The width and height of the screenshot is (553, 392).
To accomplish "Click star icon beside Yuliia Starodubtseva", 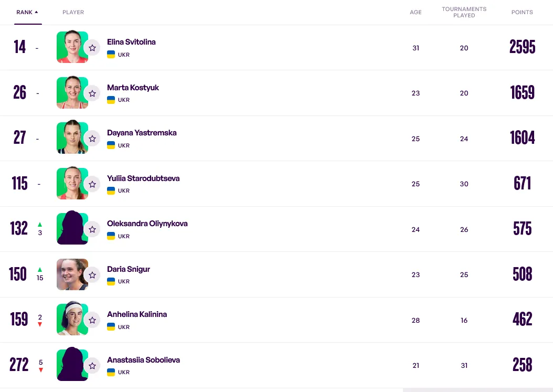I will [x=92, y=184].
